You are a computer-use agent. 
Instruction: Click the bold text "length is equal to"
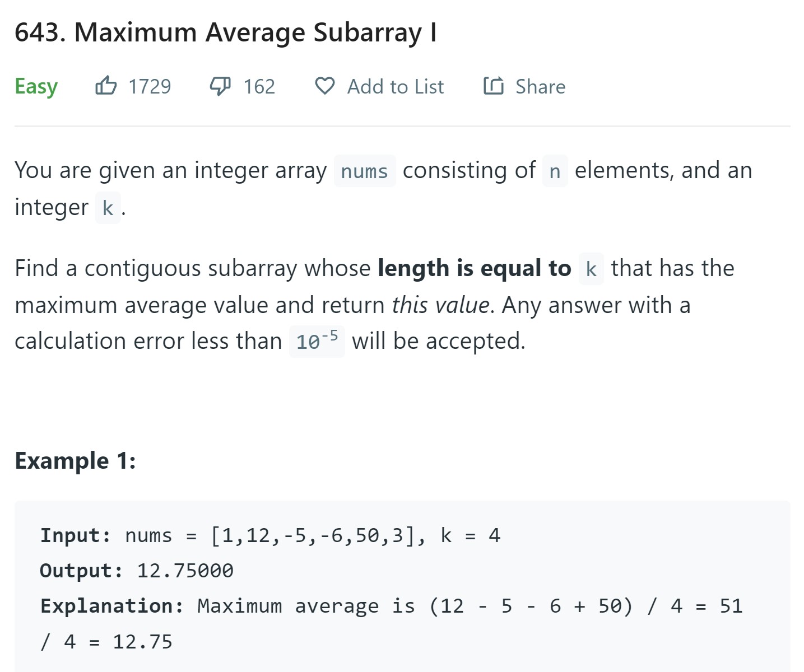[474, 268]
